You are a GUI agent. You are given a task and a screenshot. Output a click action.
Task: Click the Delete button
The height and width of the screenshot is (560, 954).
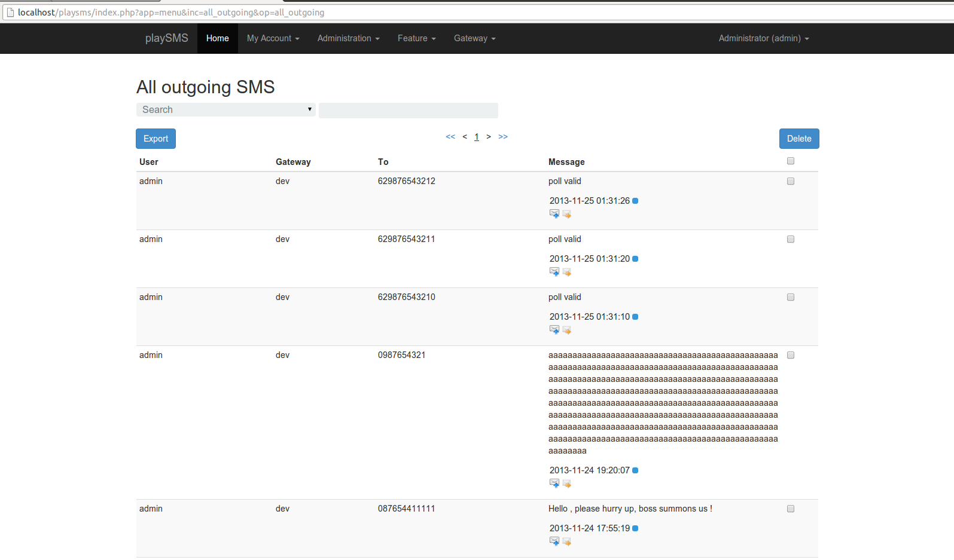(799, 139)
